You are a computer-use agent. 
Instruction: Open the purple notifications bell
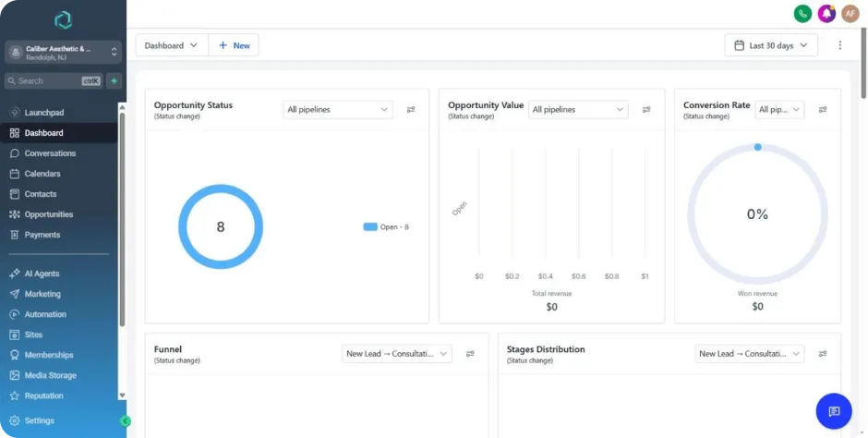click(x=826, y=14)
